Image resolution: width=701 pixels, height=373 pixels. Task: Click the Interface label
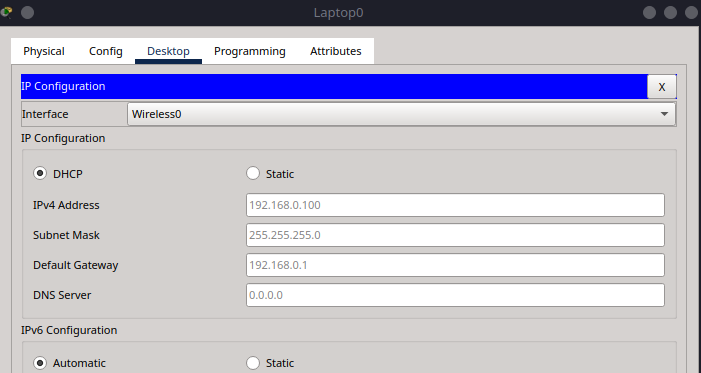pos(45,114)
